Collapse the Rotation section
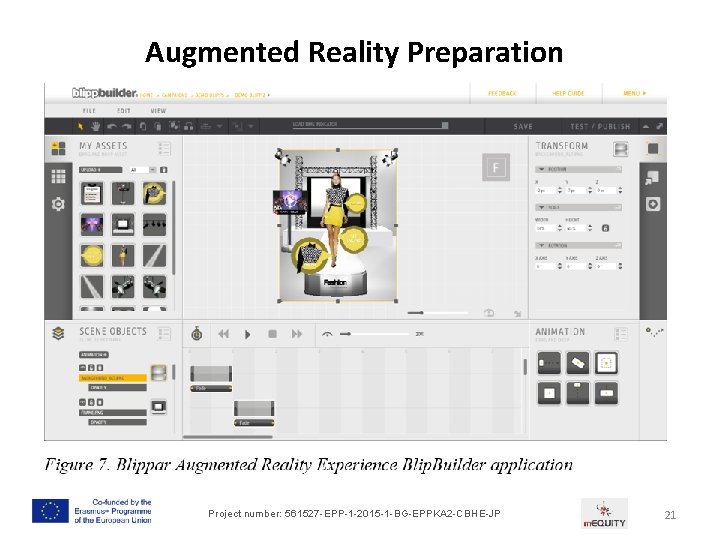This screenshot has width=720, height=540. 578,246
